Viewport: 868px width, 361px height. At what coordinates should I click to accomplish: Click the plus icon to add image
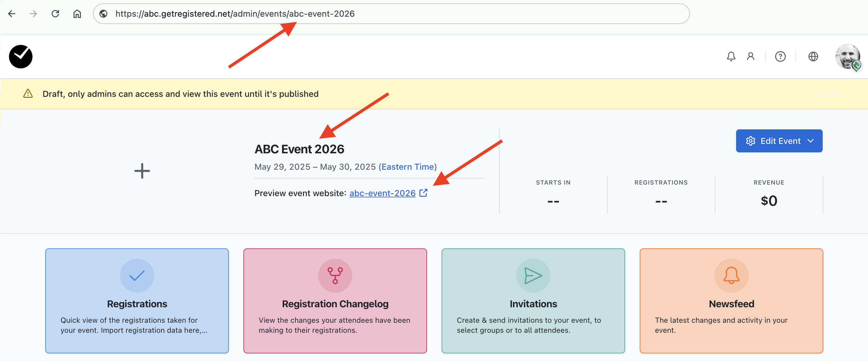(142, 171)
